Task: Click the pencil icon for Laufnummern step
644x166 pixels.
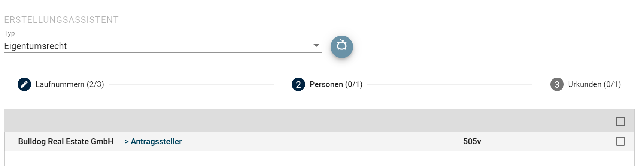Action: point(24,84)
